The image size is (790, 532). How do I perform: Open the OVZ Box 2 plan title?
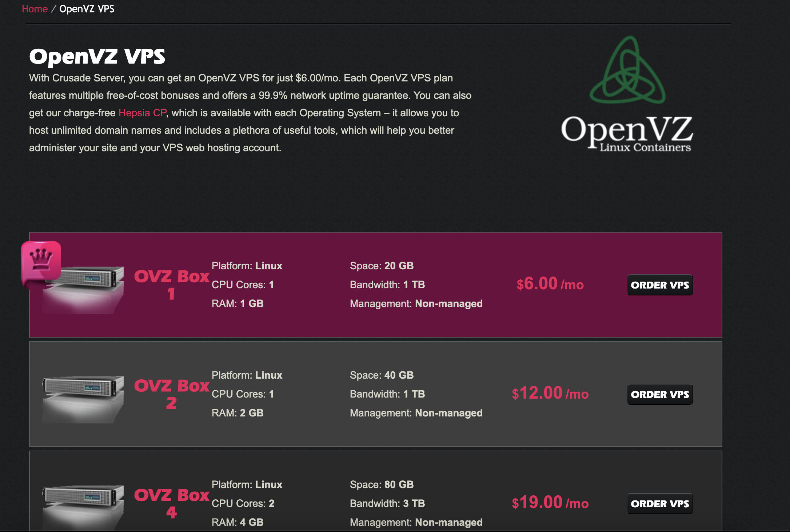(172, 394)
